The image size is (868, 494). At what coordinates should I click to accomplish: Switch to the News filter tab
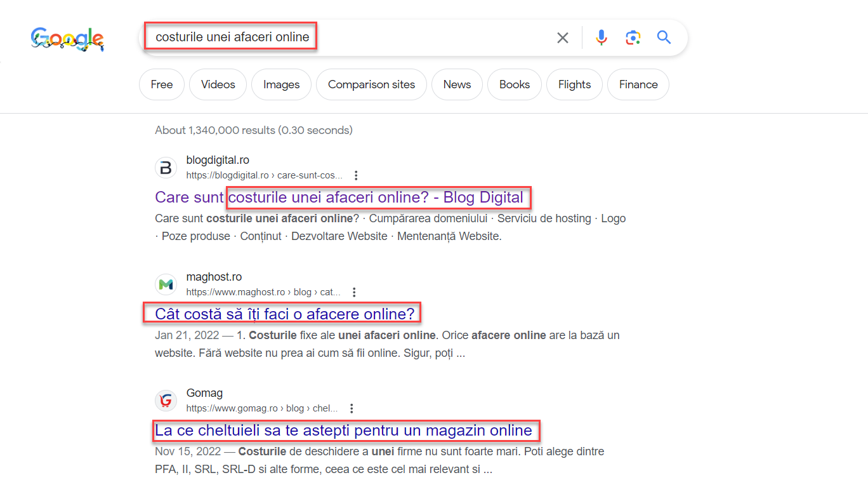(457, 84)
